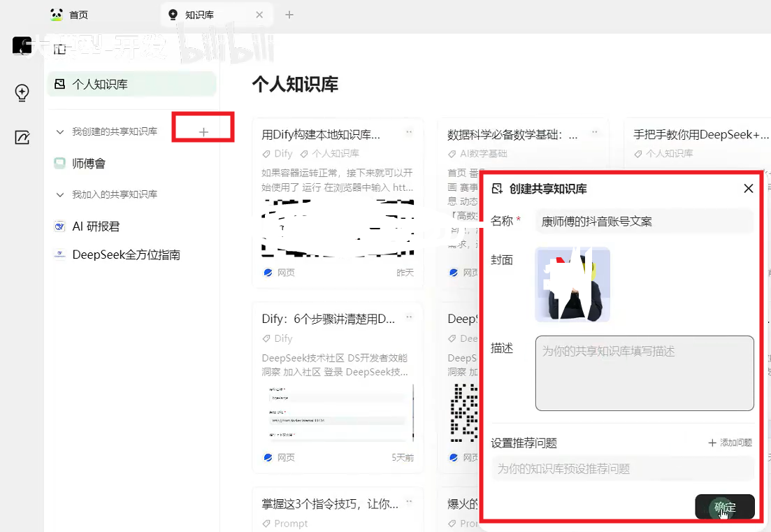The height and width of the screenshot is (532, 771).
Task: Click 个人知识库 tag on first Dify card
Action: (x=329, y=153)
